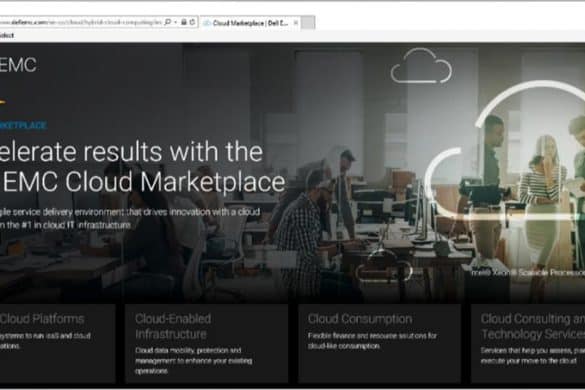Open a new blank tab button

tap(308, 23)
